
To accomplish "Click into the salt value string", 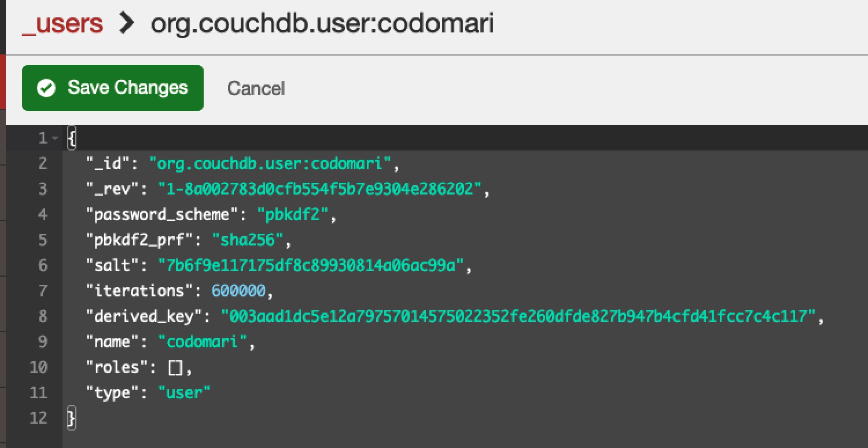I will pos(311,265).
